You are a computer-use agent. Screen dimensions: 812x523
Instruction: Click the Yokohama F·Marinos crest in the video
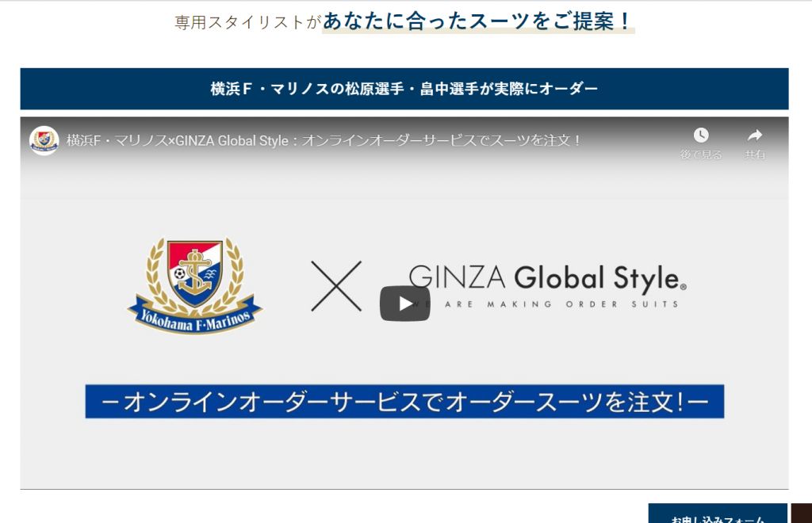pyautogui.click(x=195, y=285)
